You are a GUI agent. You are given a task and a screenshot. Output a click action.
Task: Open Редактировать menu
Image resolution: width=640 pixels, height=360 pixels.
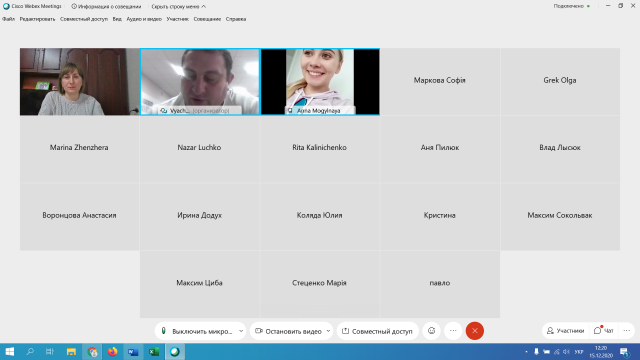(x=37, y=19)
